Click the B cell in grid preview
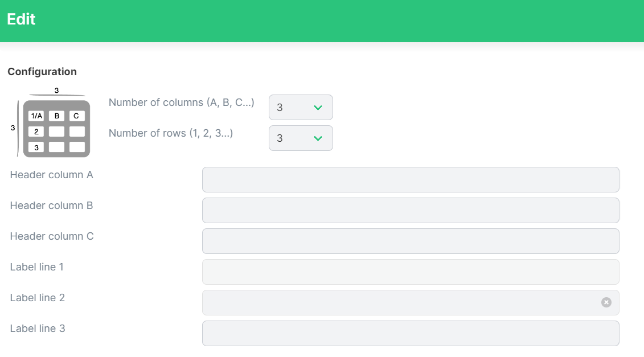Screen dimensions: 644x357 point(57,116)
